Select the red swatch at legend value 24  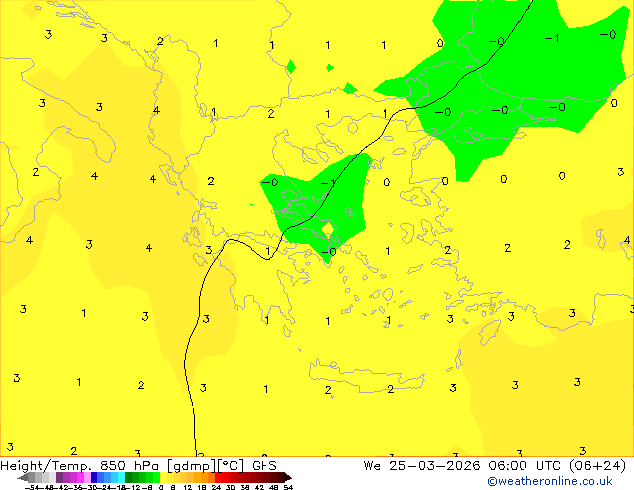coord(218,478)
